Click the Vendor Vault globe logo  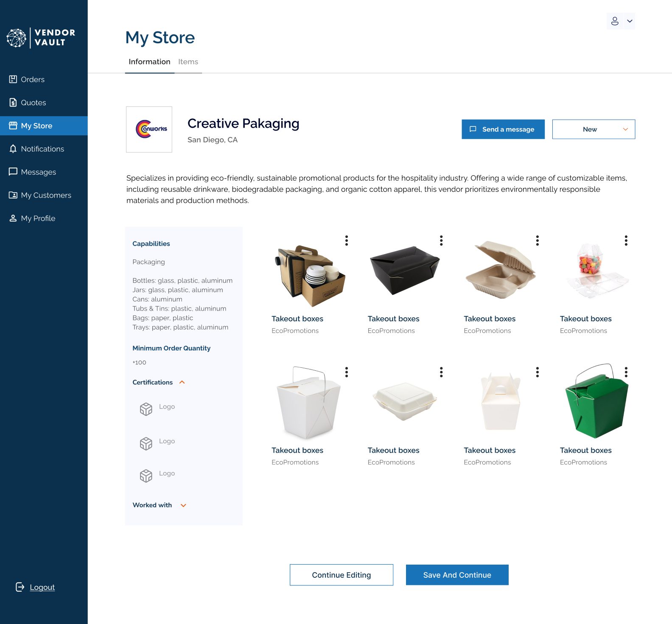click(17, 38)
